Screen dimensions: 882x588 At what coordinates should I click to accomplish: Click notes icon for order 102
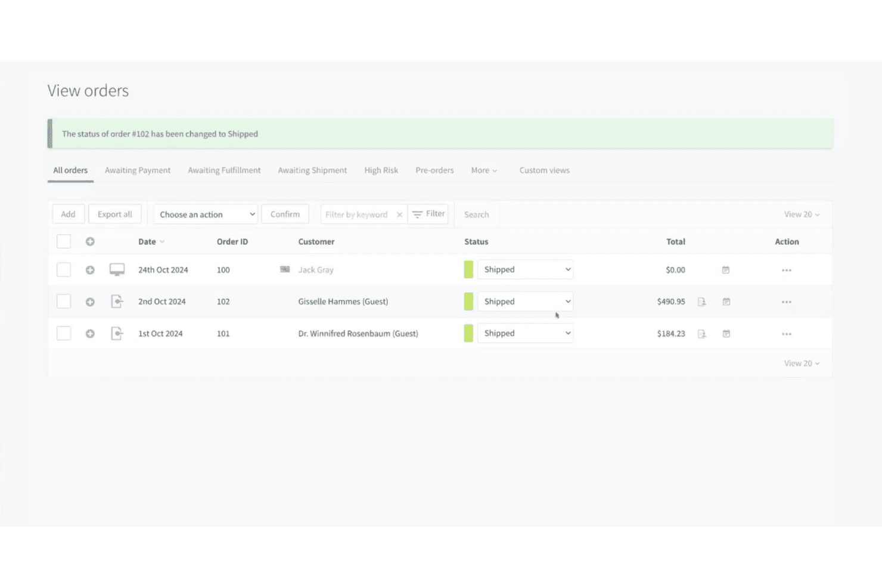(x=726, y=302)
